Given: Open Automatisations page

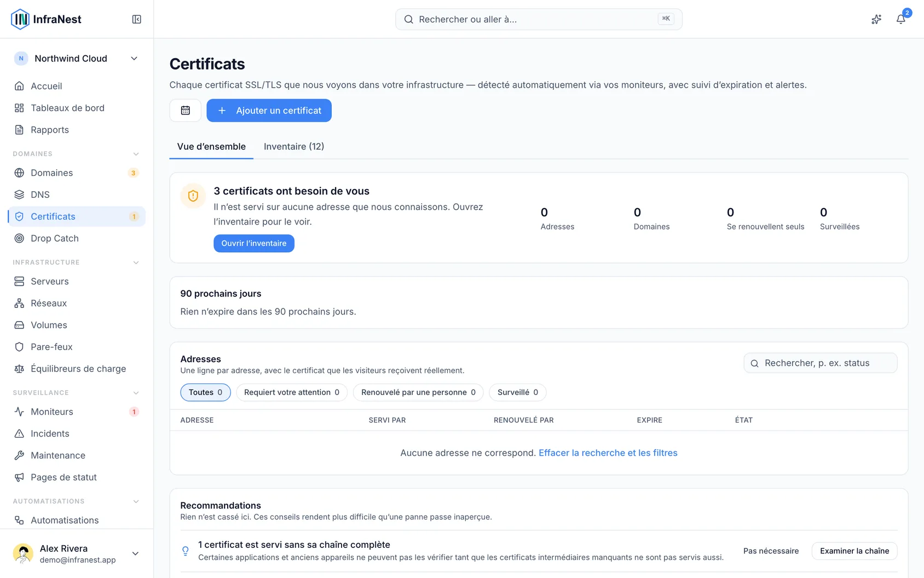Looking at the screenshot, I should pyautogui.click(x=77, y=520).
